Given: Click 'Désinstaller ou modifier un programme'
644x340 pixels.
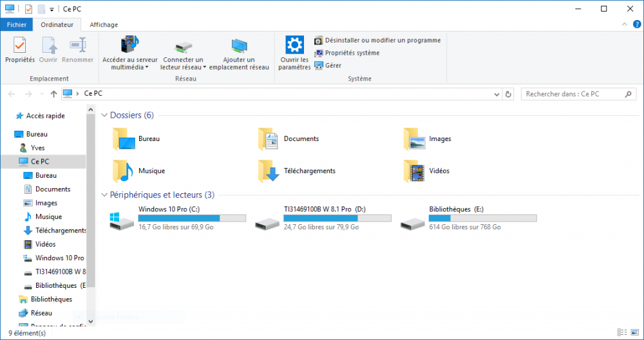Looking at the screenshot, I should coord(377,40).
